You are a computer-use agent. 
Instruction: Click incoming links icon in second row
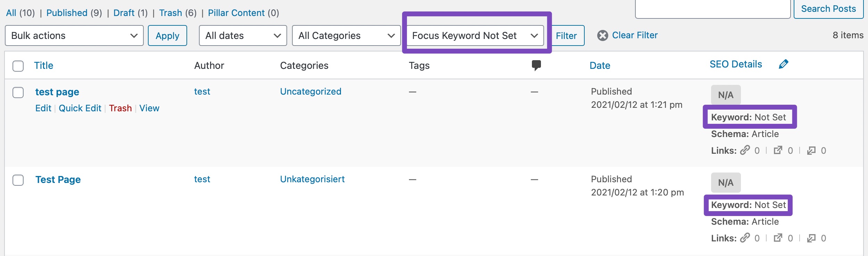(x=811, y=238)
